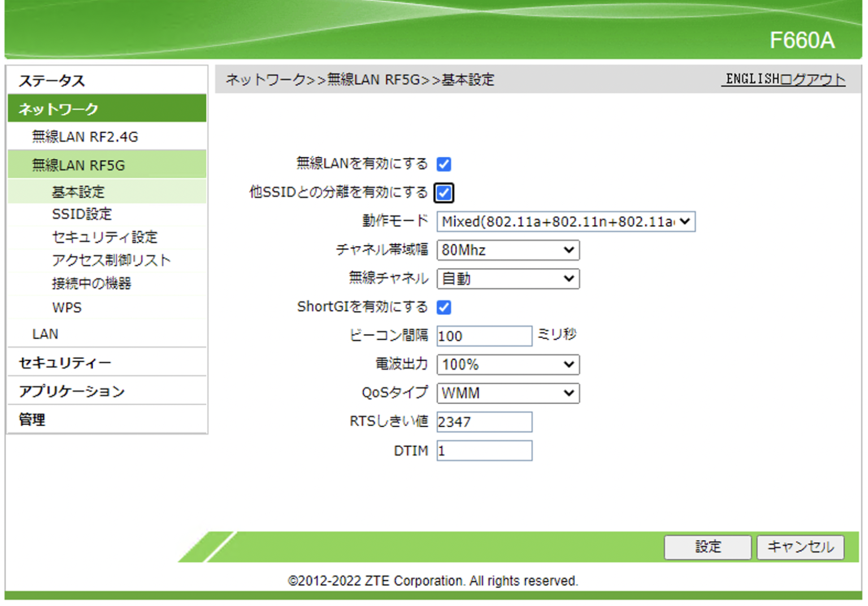The image size is (868, 606).
Task: Click the 設定 button
Action: coord(708,547)
